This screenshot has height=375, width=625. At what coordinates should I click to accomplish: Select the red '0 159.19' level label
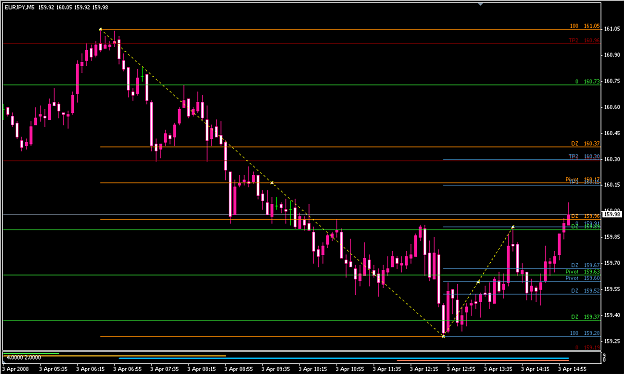coord(587,348)
